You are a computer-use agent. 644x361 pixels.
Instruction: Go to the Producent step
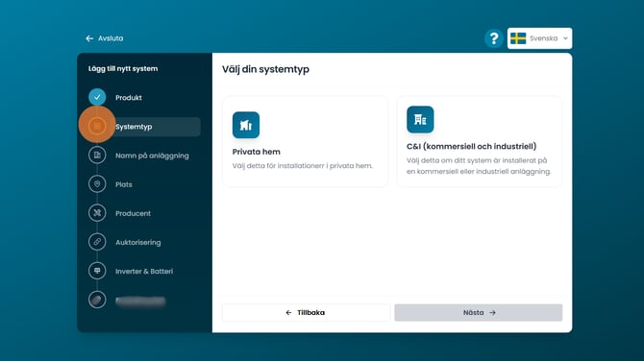(133, 213)
